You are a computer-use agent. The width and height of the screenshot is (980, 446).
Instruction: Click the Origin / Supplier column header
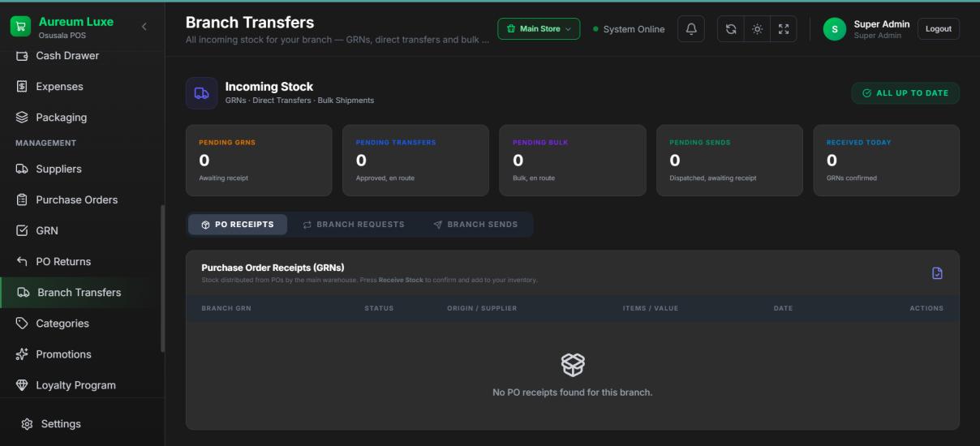[482, 308]
